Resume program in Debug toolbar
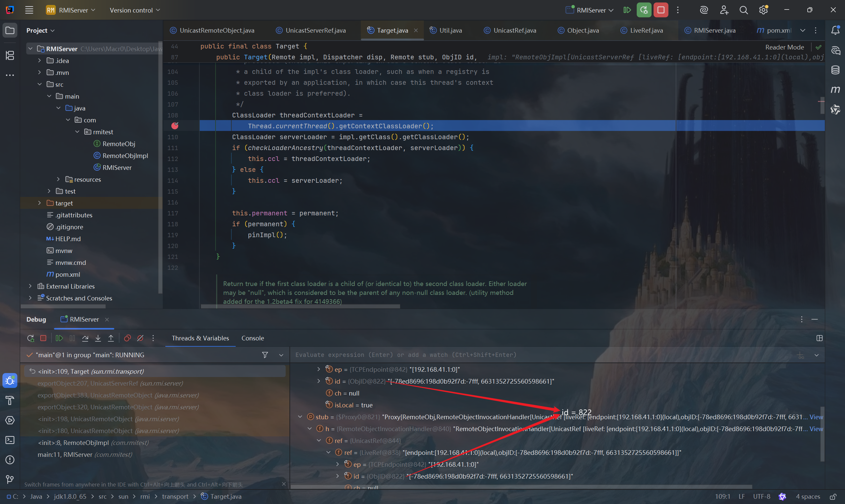This screenshot has height=504, width=845. (59, 338)
